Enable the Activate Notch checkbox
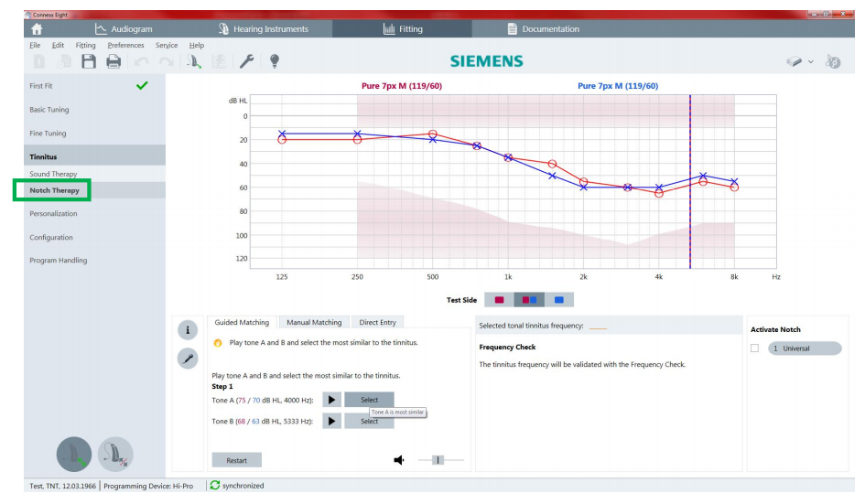Screen dimensions: 865x504 point(754,349)
